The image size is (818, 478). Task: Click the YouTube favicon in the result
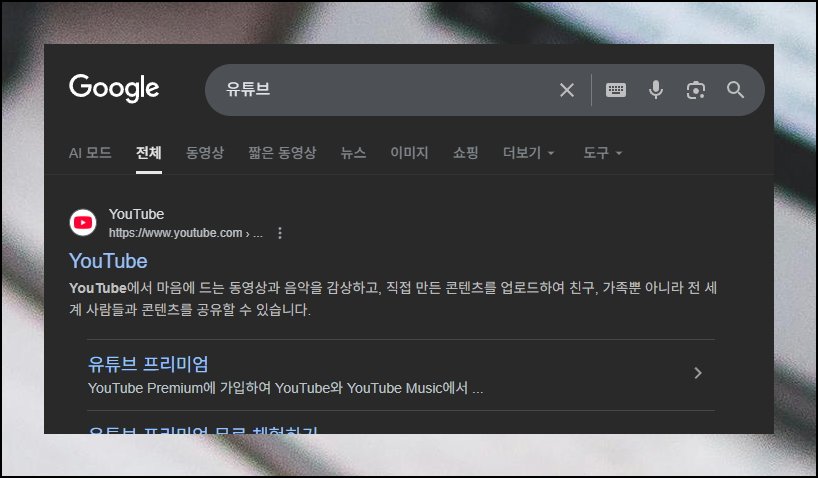click(83, 223)
